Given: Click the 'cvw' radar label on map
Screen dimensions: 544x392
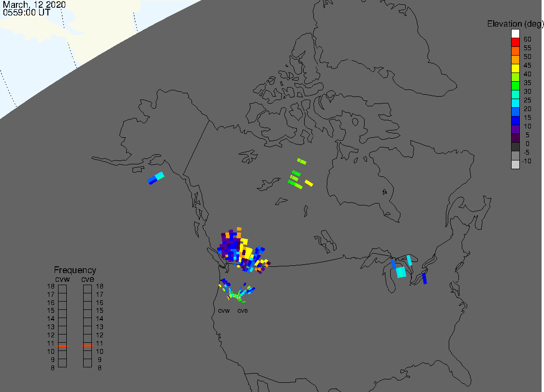Looking at the screenshot, I should tap(224, 310).
